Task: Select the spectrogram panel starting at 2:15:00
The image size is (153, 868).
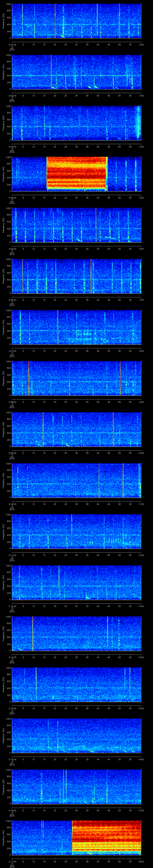Action: click(x=76, y=735)
